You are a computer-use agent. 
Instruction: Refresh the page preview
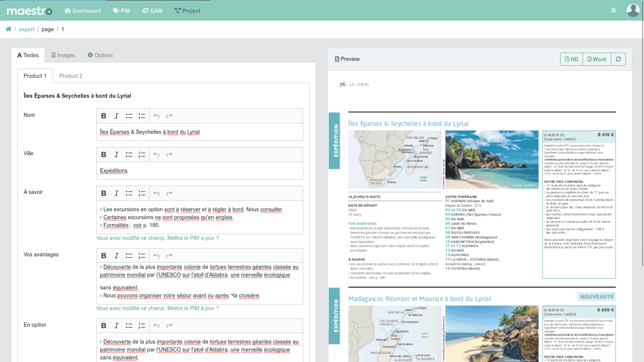(x=618, y=59)
